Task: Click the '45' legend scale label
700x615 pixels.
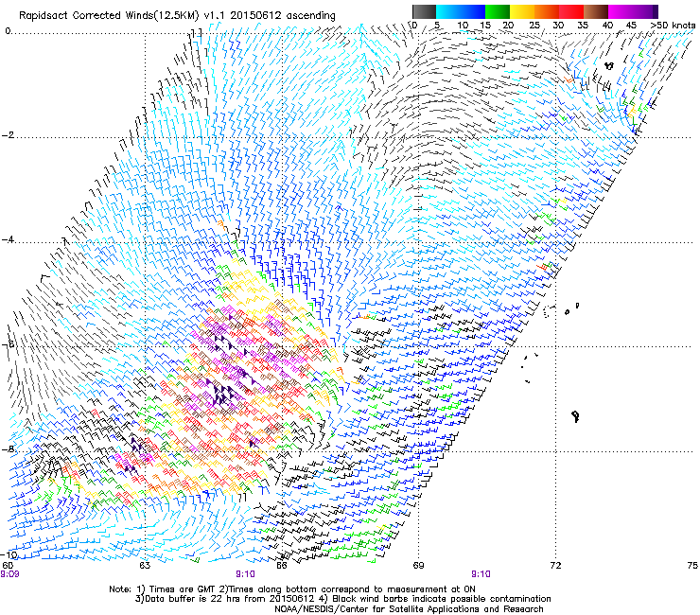Action: 631,25
